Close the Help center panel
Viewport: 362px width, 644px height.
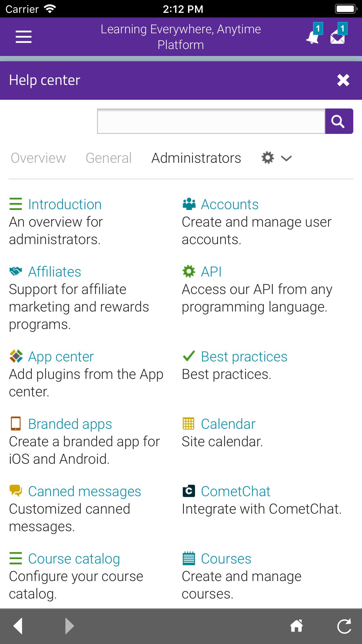click(343, 80)
